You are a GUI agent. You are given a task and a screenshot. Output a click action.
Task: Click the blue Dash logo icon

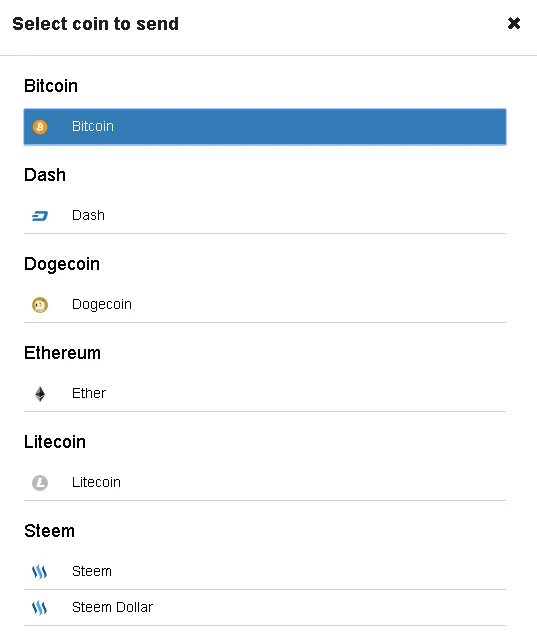[x=40, y=216]
